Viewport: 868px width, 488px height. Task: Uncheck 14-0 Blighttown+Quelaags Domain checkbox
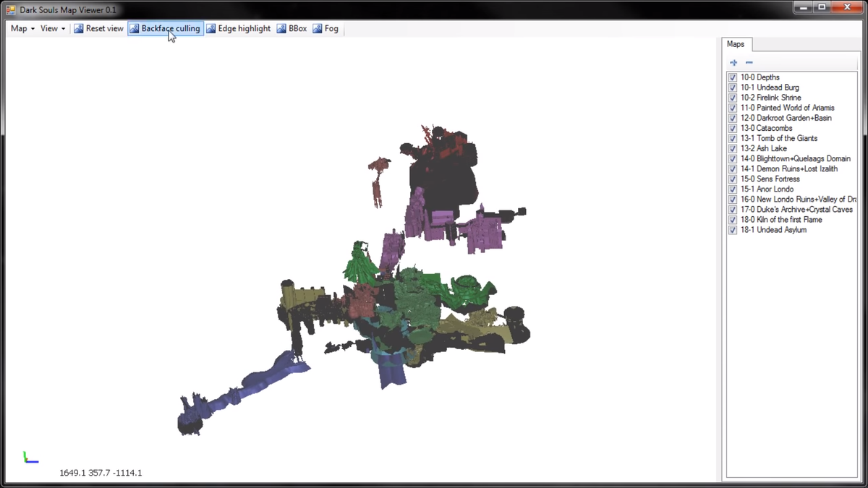point(733,158)
